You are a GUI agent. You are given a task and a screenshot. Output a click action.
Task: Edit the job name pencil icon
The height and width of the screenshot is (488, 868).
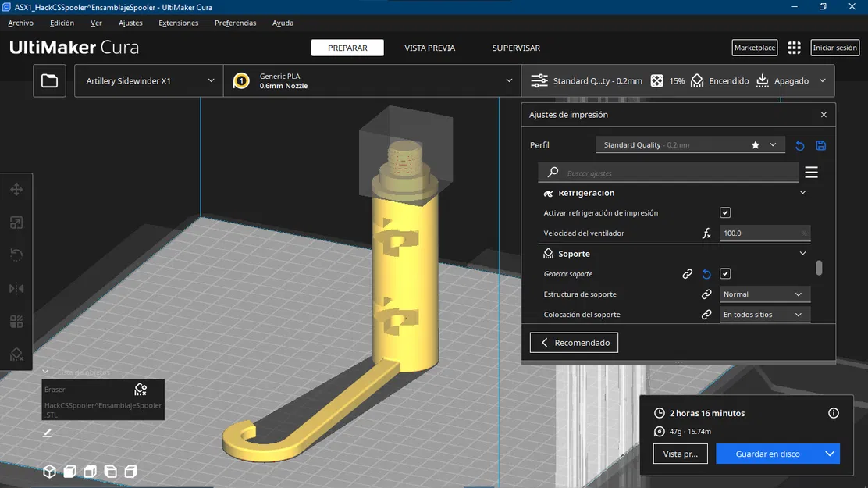point(48,433)
